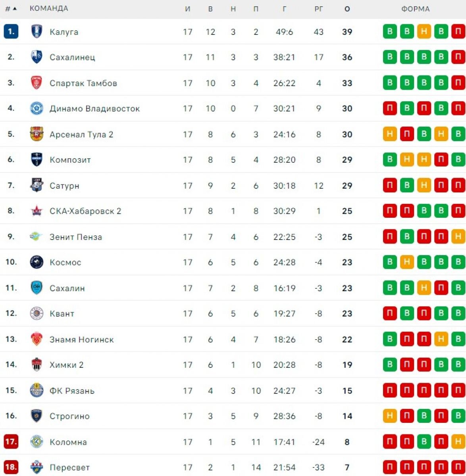Viewport: 466px width, 476px height.
Task: Click the КОМАНДА column header
Action: pyautogui.click(x=49, y=8)
